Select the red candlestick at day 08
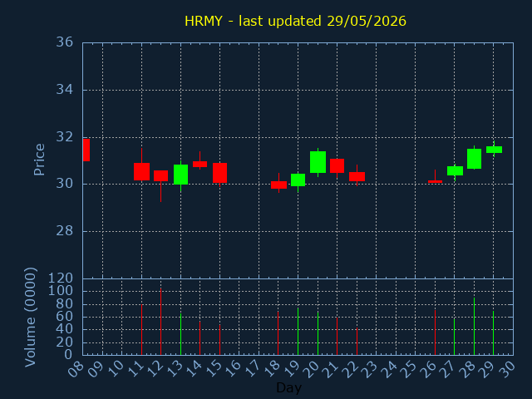The height and width of the screenshot is (399, 532). pyautogui.click(x=86, y=150)
